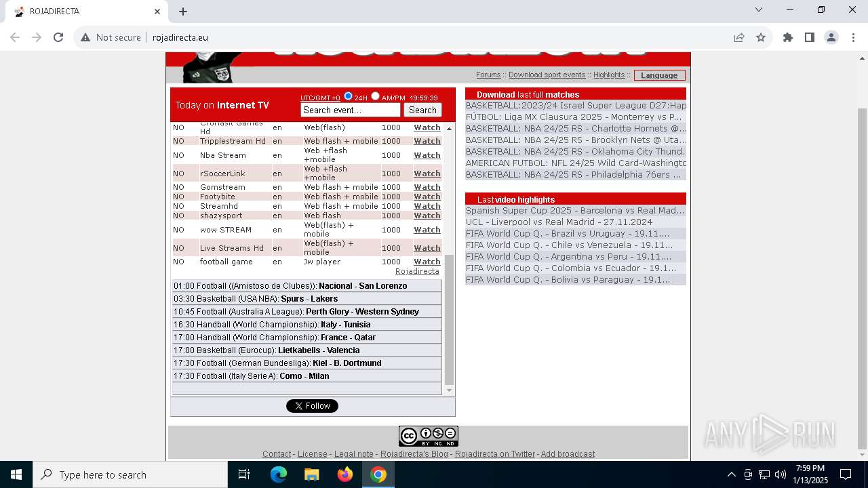Launch Firefox from the taskbar

[345, 474]
